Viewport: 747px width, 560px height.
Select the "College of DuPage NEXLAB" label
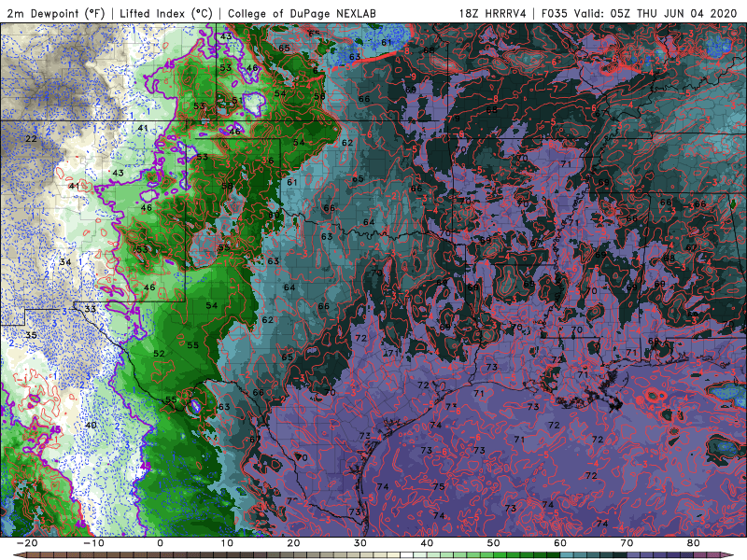pyautogui.click(x=302, y=13)
